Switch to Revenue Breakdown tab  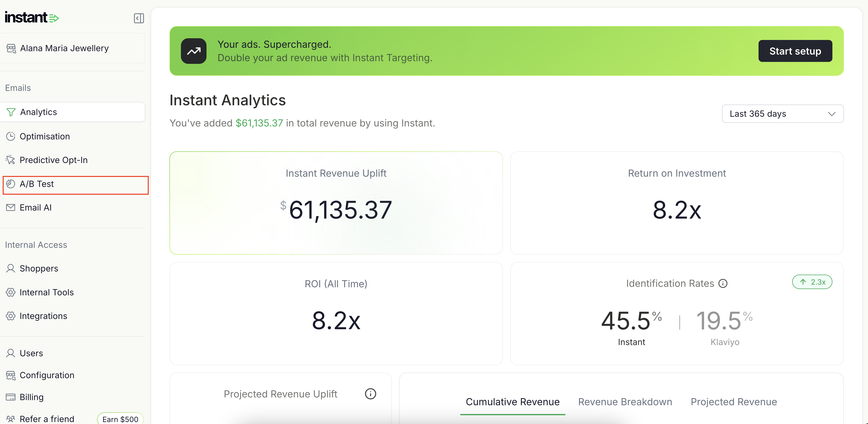tap(625, 402)
